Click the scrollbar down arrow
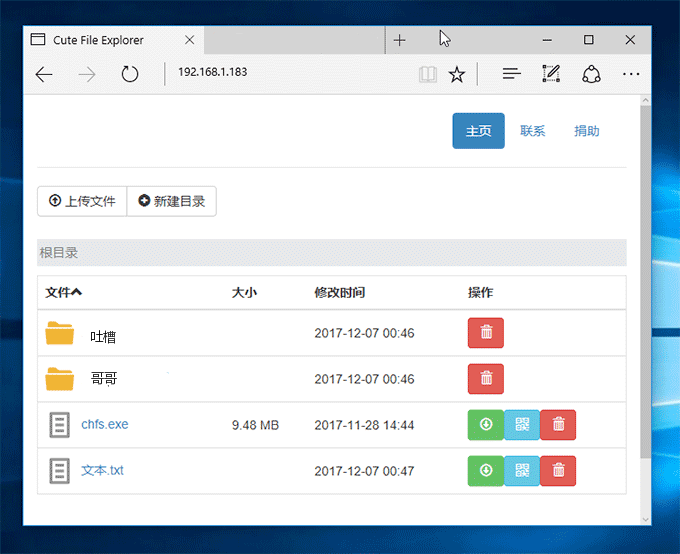Screen dimensions: 680x554 click(645, 519)
